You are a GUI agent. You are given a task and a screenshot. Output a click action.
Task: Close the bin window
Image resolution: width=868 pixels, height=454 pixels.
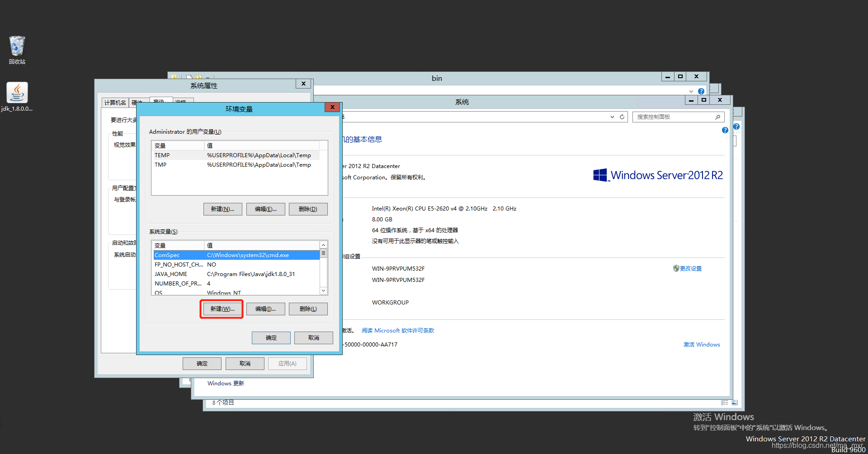coord(697,77)
